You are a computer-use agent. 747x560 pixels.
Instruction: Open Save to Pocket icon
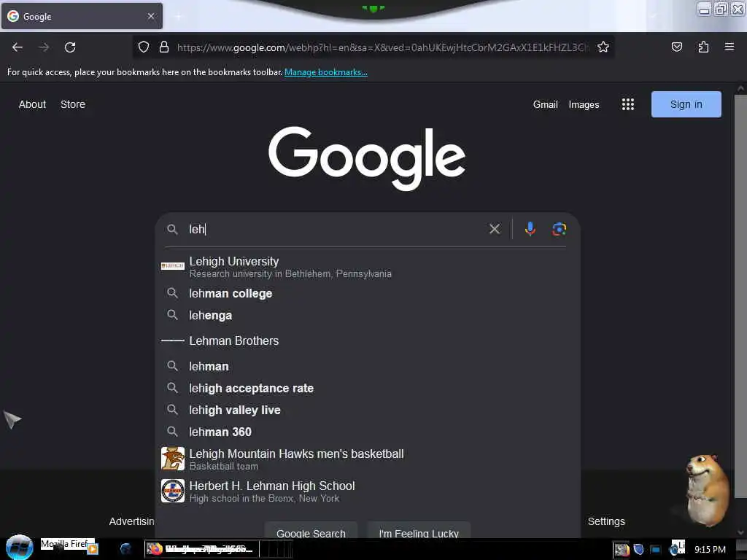coord(677,47)
